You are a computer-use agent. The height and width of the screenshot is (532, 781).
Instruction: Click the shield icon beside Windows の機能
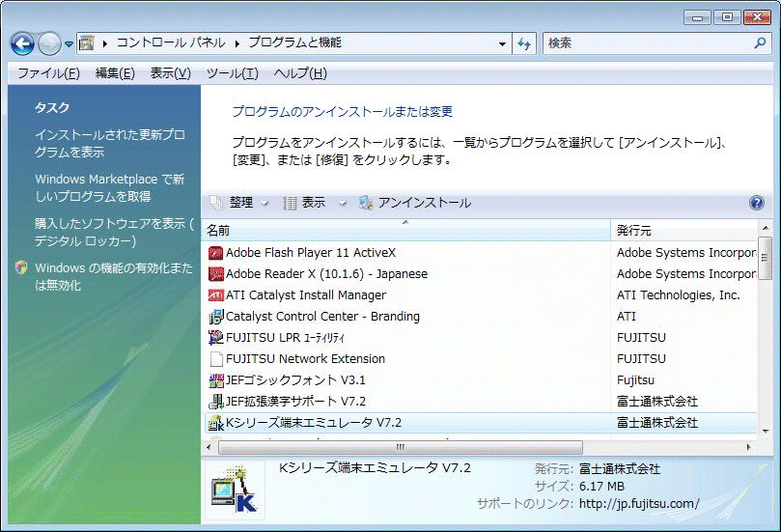(x=21, y=268)
